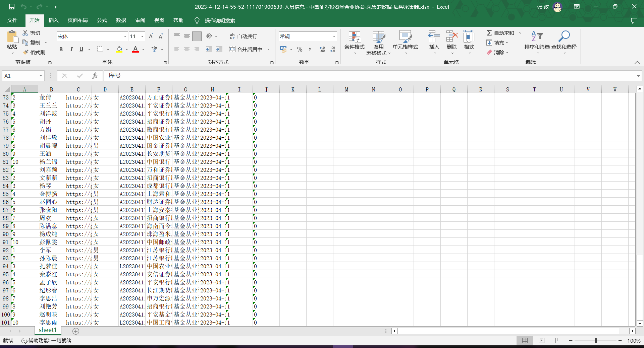Viewport: 644px width, 348px height.
Task: Open the Formulas (公式) tab
Action: 102,20
